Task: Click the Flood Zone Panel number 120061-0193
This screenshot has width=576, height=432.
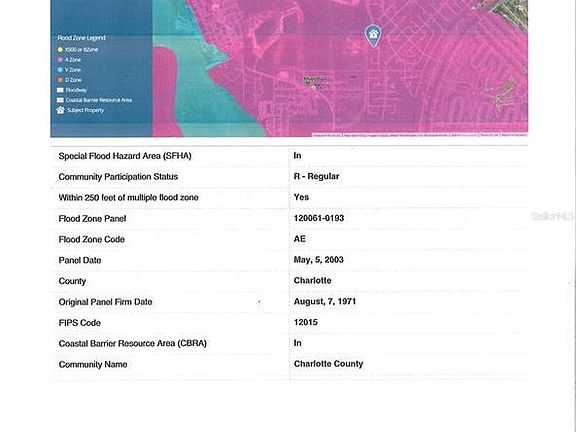Action: tap(319, 218)
